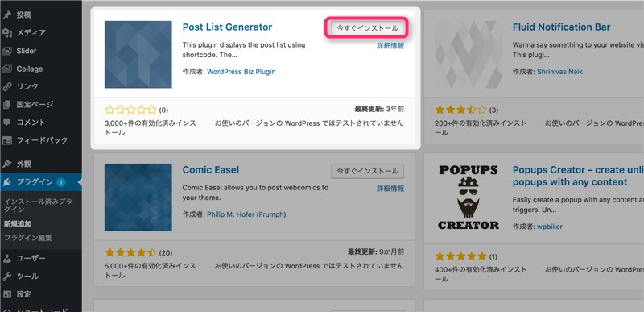Click 今すぐインストール for Comic Easel
The height and width of the screenshot is (312, 644).
point(367,171)
